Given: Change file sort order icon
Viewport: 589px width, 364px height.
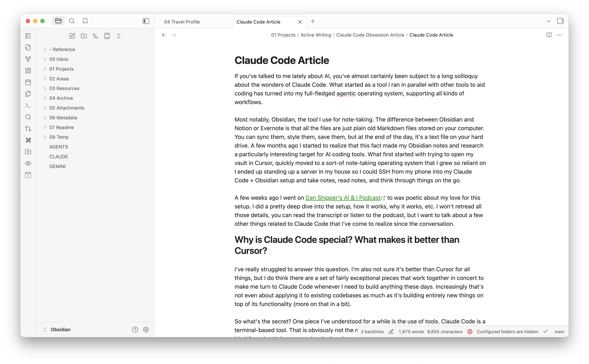Looking at the screenshot, I should pos(95,36).
